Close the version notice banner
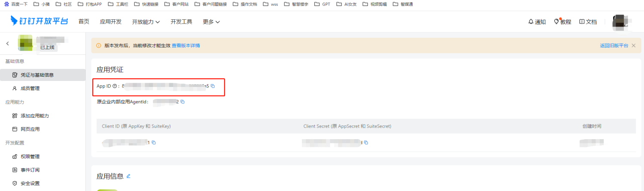Image resolution: width=644 pixels, height=191 pixels. [633, 45]
